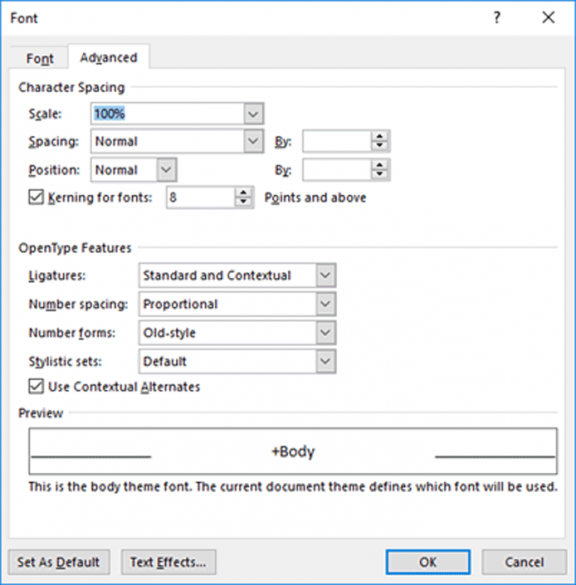576x585 pixels.
Task: Raise the kerning points value with up arrow
Action: pyautogui.click(x=244, y=193)
